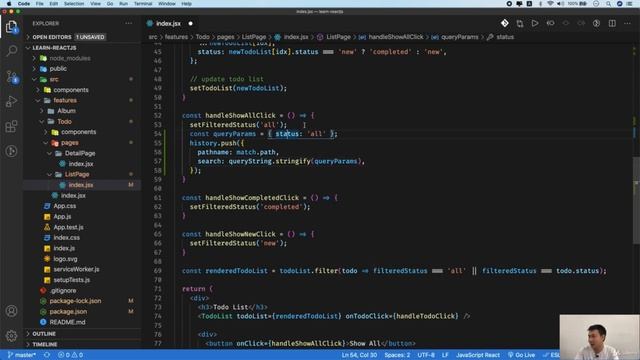
Task: Click the Ln 54, Col 30 indicator
Action: pos(359,355)
